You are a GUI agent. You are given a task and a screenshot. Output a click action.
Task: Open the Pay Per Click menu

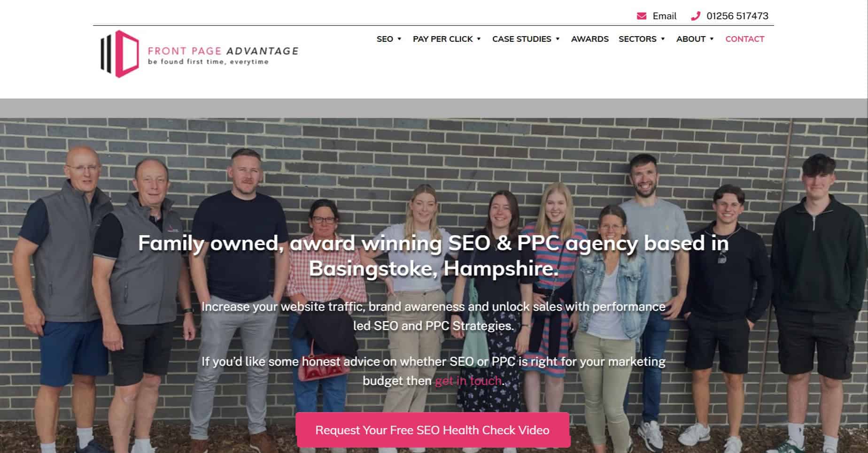coord(443,39)
